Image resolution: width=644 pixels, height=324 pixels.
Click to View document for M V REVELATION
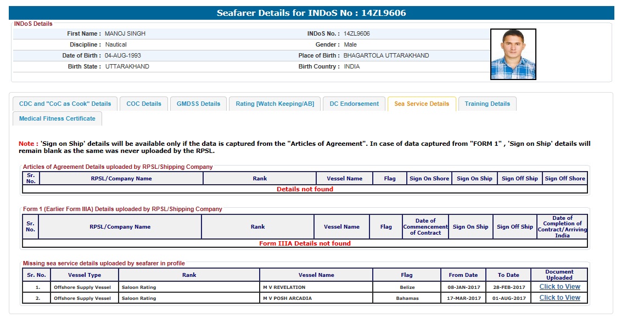click(559, 287)
